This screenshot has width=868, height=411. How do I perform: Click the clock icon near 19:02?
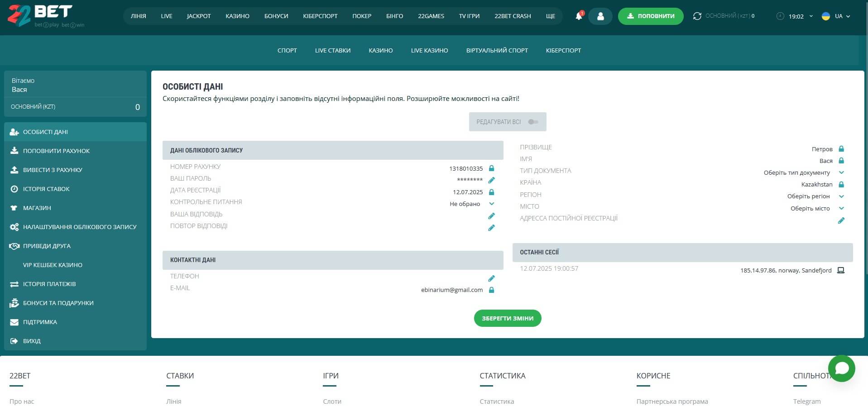coord(780,16)
